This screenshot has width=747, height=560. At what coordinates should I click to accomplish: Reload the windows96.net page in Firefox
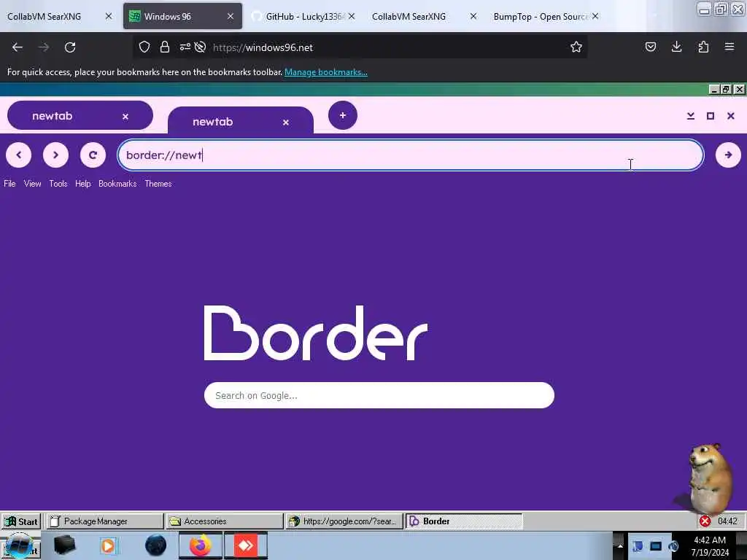(x=70, y=47)
